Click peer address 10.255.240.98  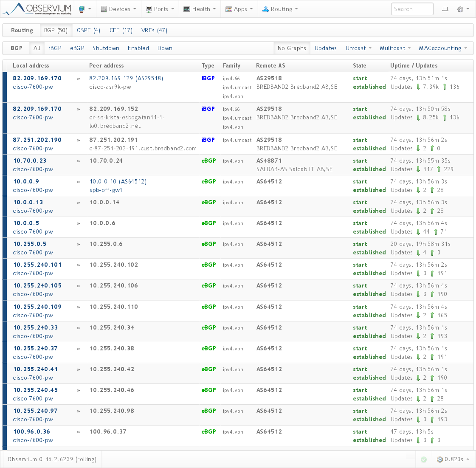(112, 411)
